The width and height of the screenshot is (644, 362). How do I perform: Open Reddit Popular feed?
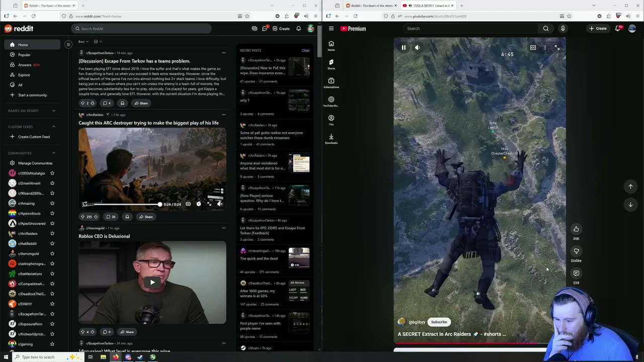32,55
